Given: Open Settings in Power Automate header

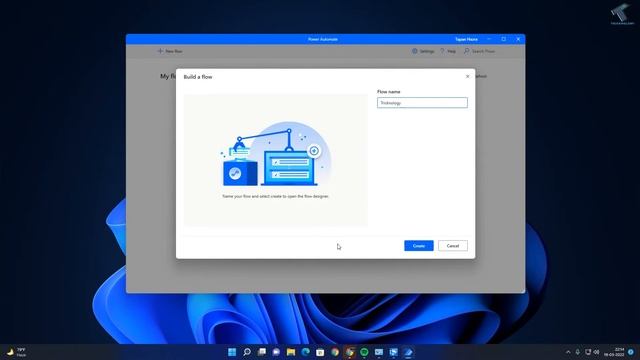Looking at the screenshot, I should 423,51.
